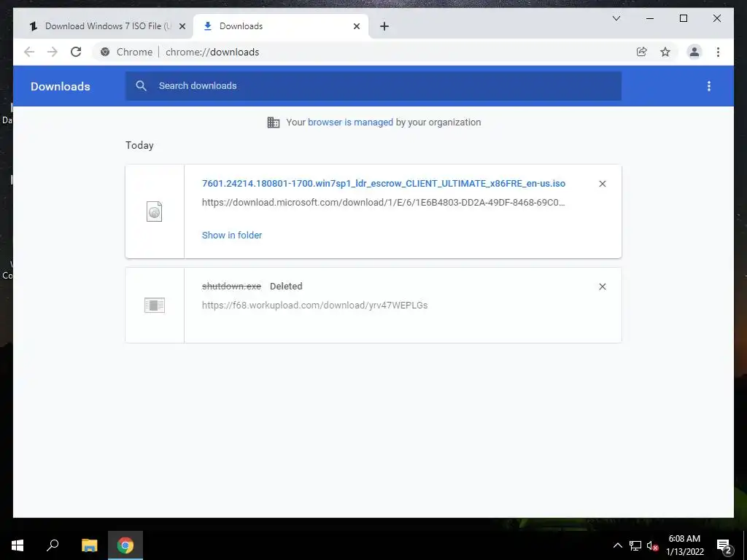Image resolution: width=747 pixels, height=560 pixels.
Task: Open the Downloads page more actions menu
Action: [x=709, y=86]
